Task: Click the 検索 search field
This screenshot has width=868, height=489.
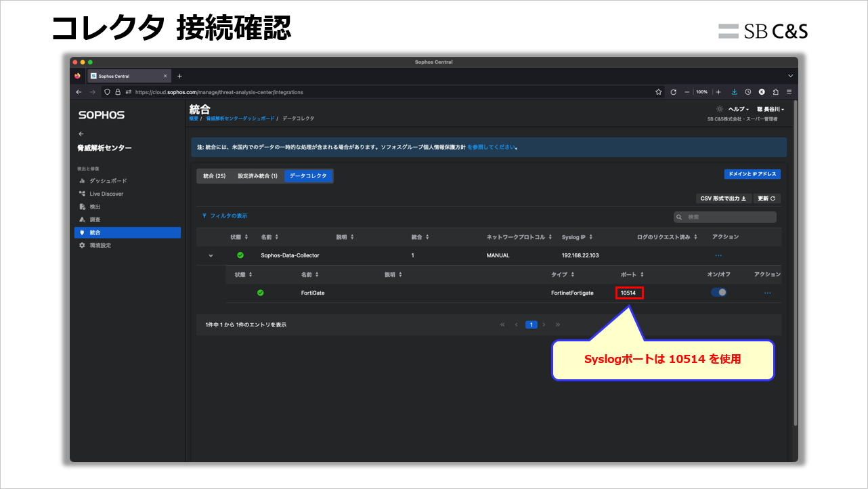Action: [x=724, y=217]
